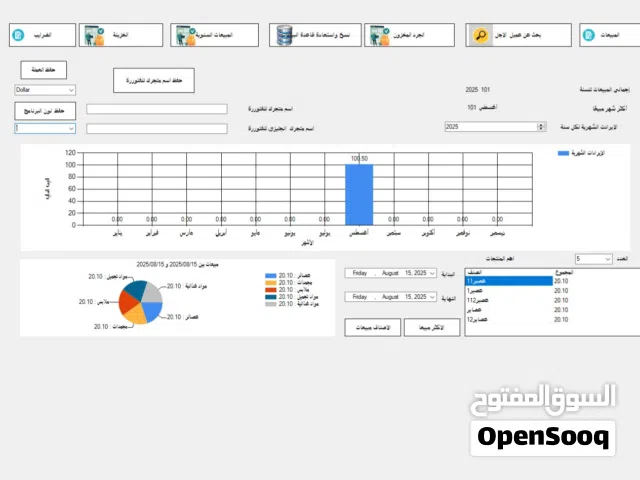Open the sales (المبيعات) toolbar button
The width and height of the screenshot is (640, 480).
(x=607, y=35)
